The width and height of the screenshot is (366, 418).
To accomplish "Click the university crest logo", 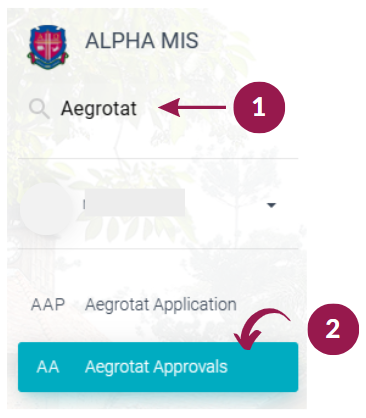I will [x=48, y=46].
